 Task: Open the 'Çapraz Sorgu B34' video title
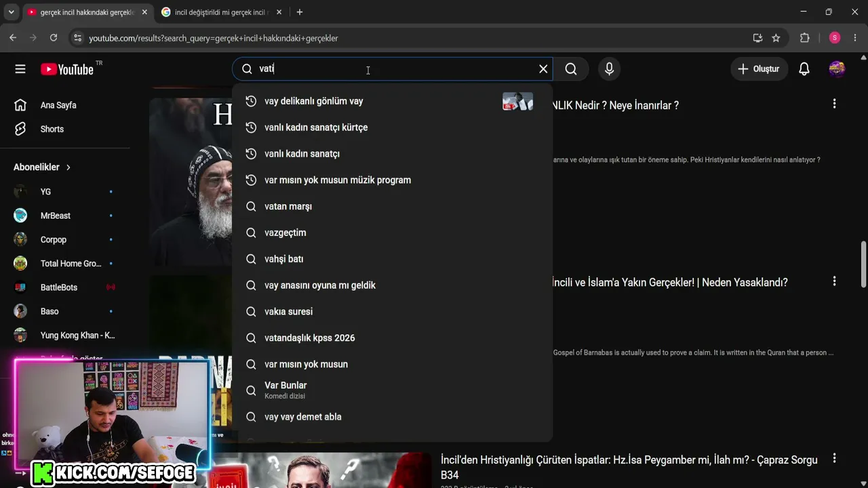pyautogui.click(x=629, y=467)
